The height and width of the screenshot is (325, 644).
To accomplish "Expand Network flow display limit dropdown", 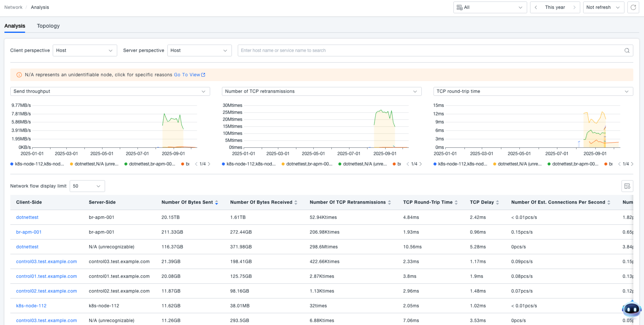I will click(87, 186).
